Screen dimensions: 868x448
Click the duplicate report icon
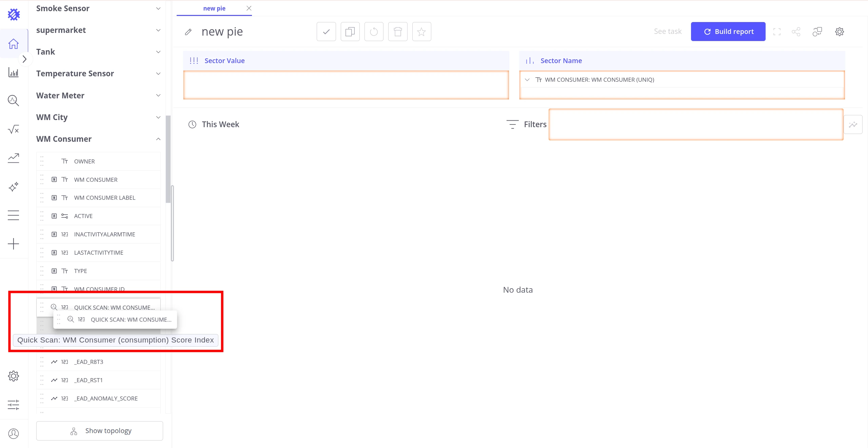pos(350,32)
